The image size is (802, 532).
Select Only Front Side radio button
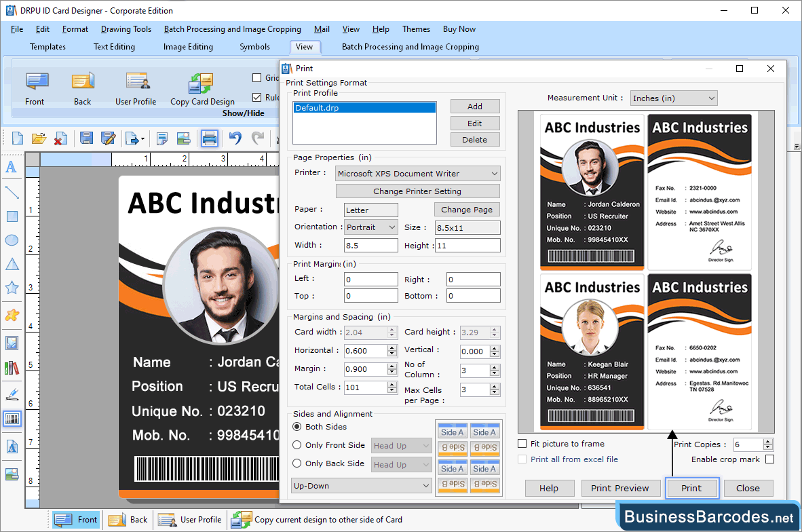[297, 445]
